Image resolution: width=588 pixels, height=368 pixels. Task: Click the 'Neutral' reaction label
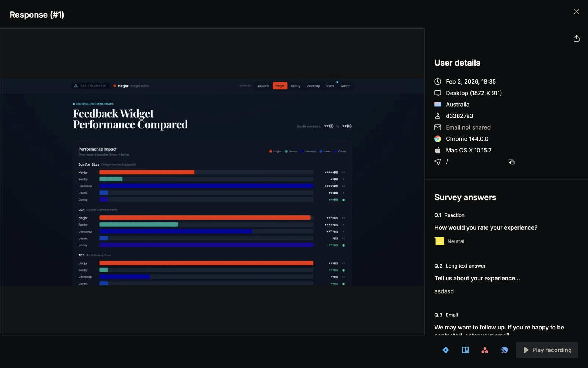(456, 241)
